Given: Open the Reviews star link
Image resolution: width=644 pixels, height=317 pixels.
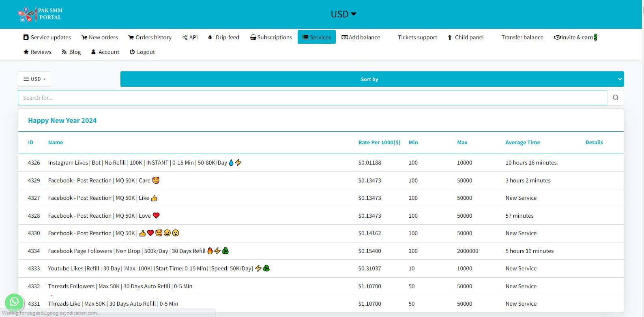Looking at the screenshot, I should 37,52.
